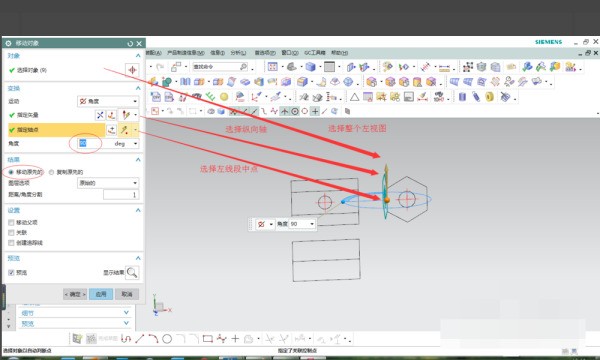The width and height of the screenshot is (600, 360).
Task: Select the rectangle sketch tool in bottom toolbar
Action: pyautogui.click(x=208, y=339)
